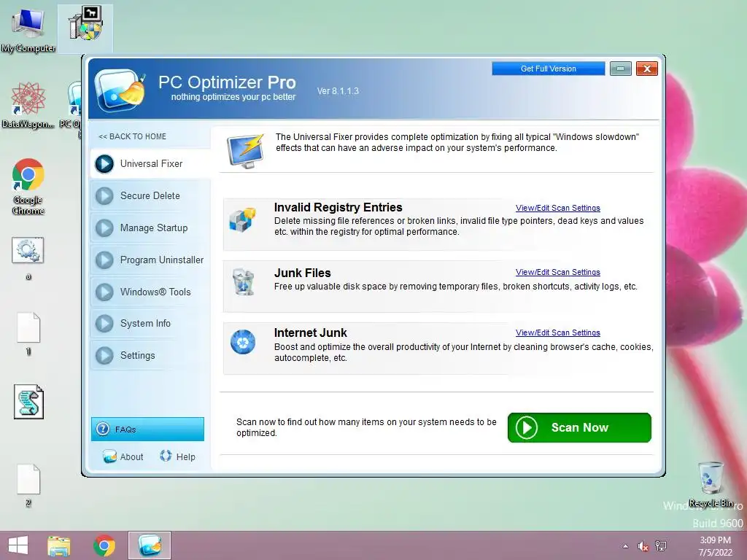Image resolution: width=747 pixels, height=560 pixels.
Task: Select the gears file named 'a' on desktop
Action: tap(28, 257)
